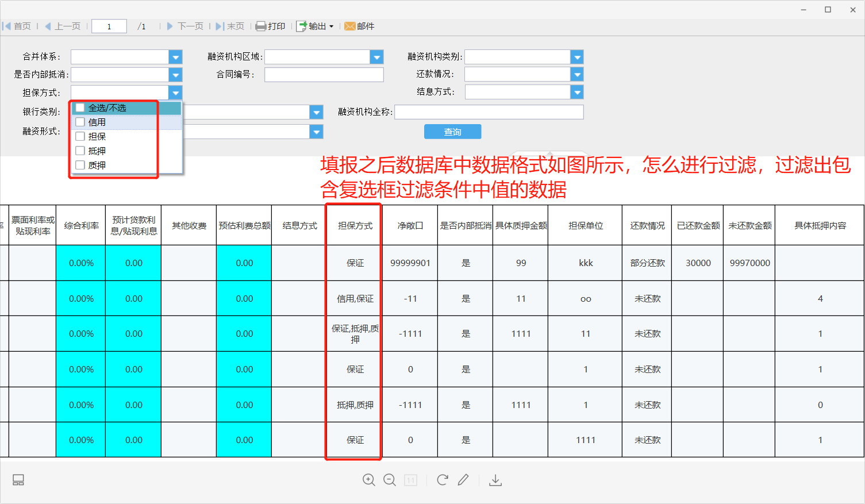Click the 还款情况 column header

point(647,225)
